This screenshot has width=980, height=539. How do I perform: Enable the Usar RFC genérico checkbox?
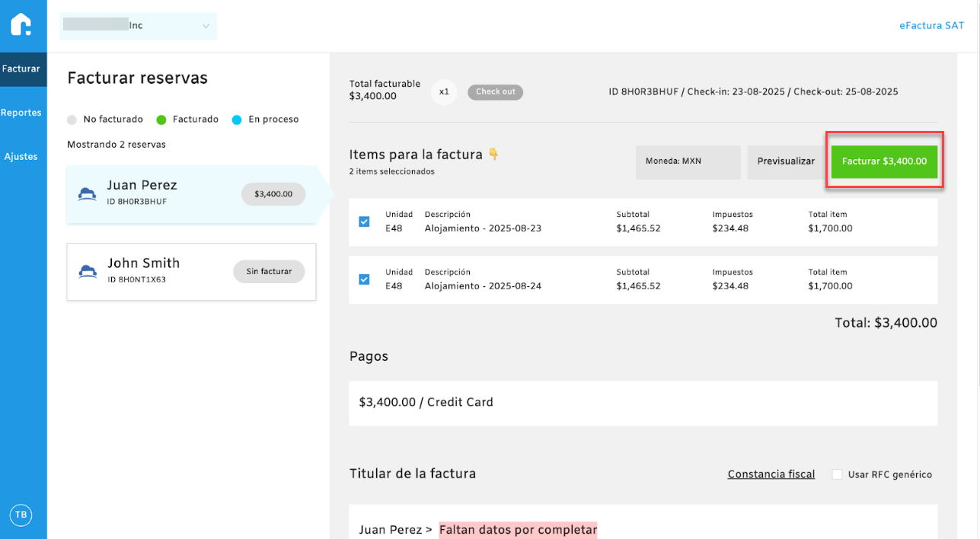click(x=837, y=474)
